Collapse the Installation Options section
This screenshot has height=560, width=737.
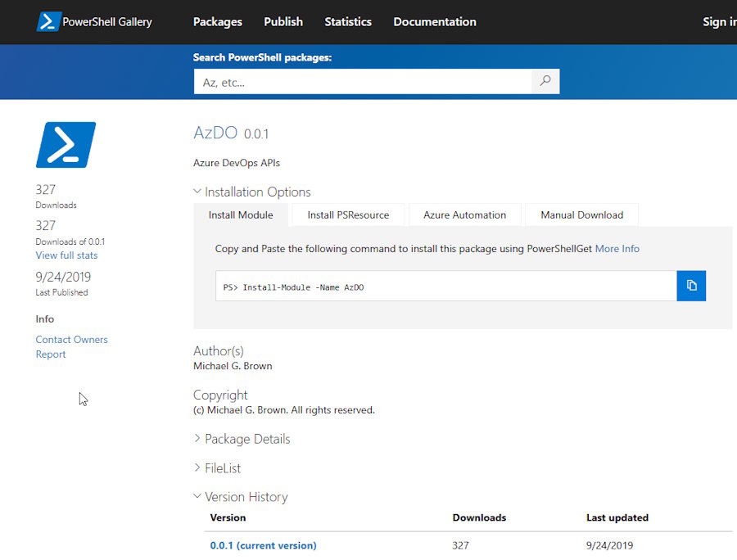(x=252, y=192)
